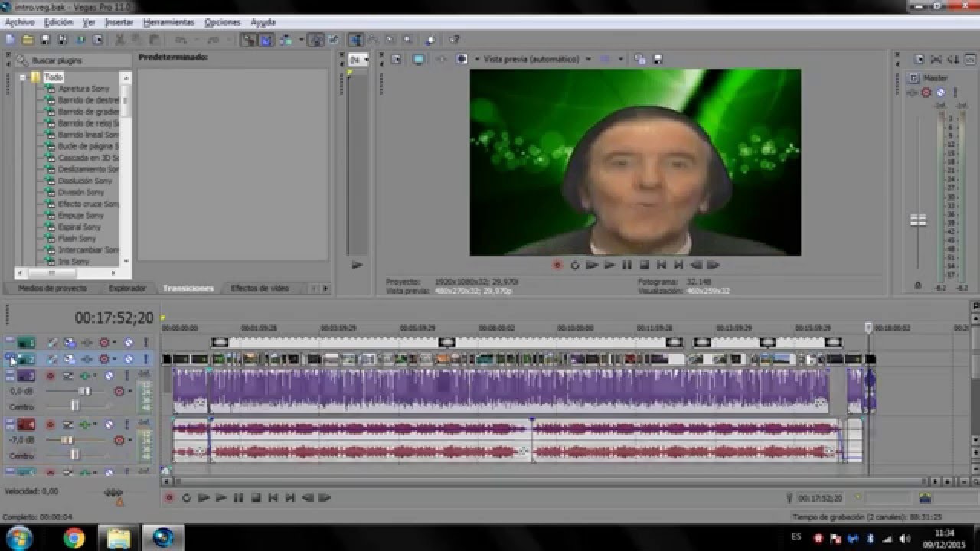Image resolution: width=980 pixels, height=551 pixels.
Task: Open the Insertar menu
Action: 119,22
